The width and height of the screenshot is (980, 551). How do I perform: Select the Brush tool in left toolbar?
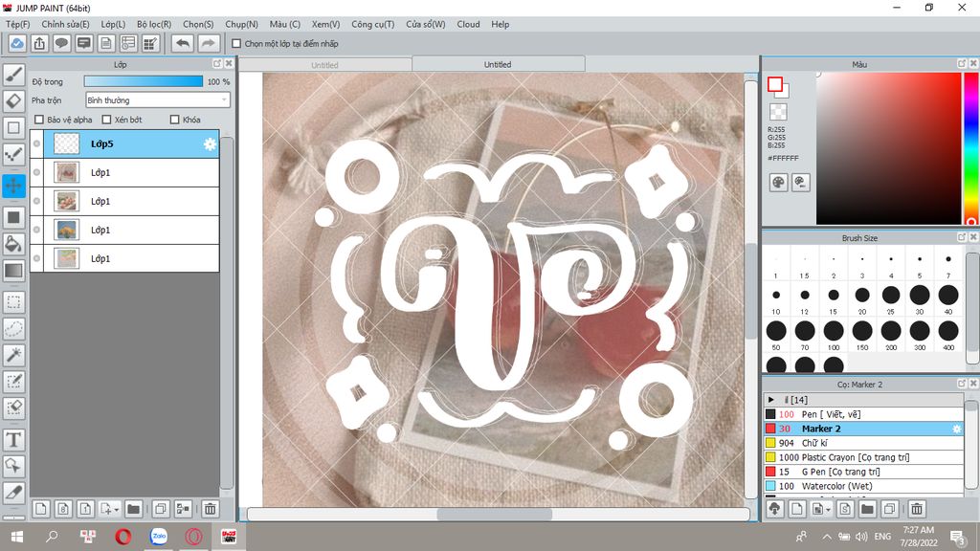pyautogui.click(x=13, y=75)
